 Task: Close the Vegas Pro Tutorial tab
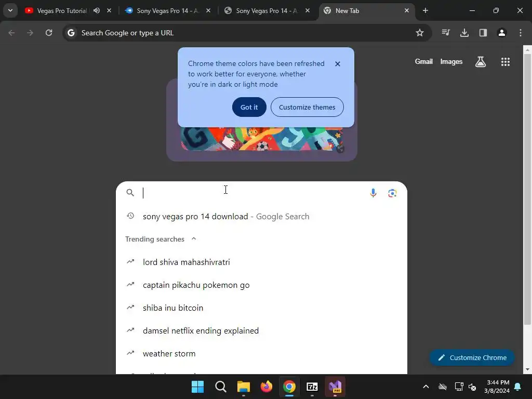tap(109, 10)
